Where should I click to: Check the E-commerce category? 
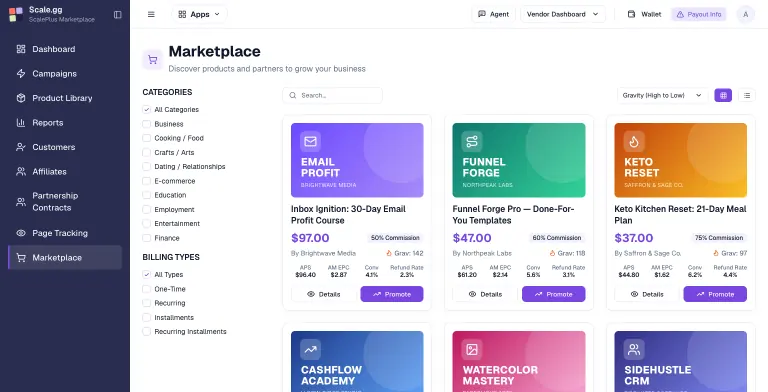(x=146, y=181)
